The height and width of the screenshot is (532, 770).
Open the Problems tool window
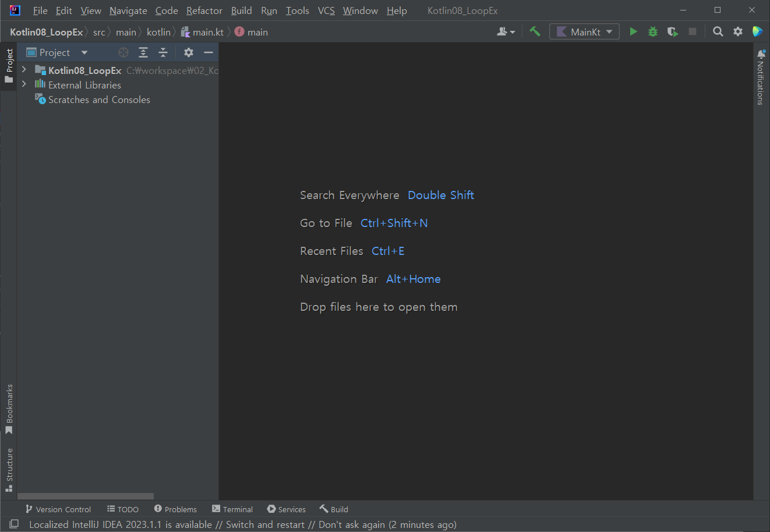pos(175,509)
